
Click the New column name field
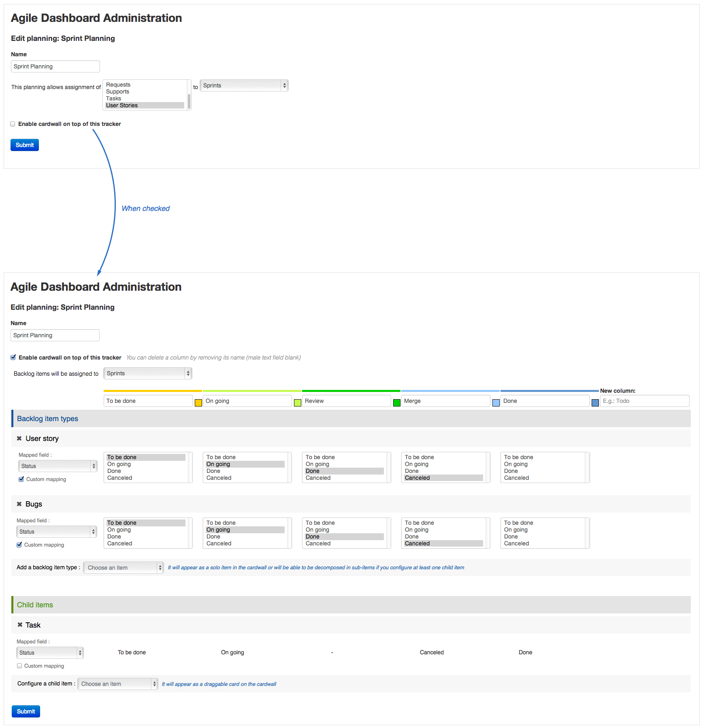(x=644, y=401)
